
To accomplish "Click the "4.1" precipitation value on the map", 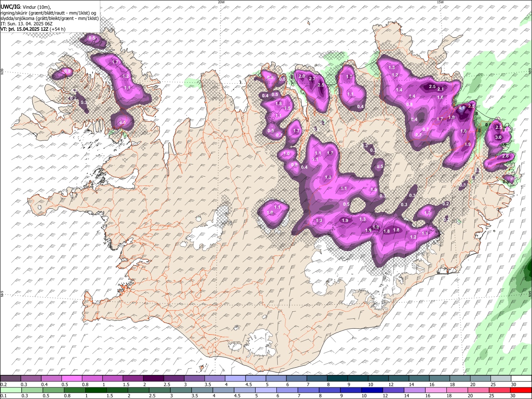I will 462,108.
